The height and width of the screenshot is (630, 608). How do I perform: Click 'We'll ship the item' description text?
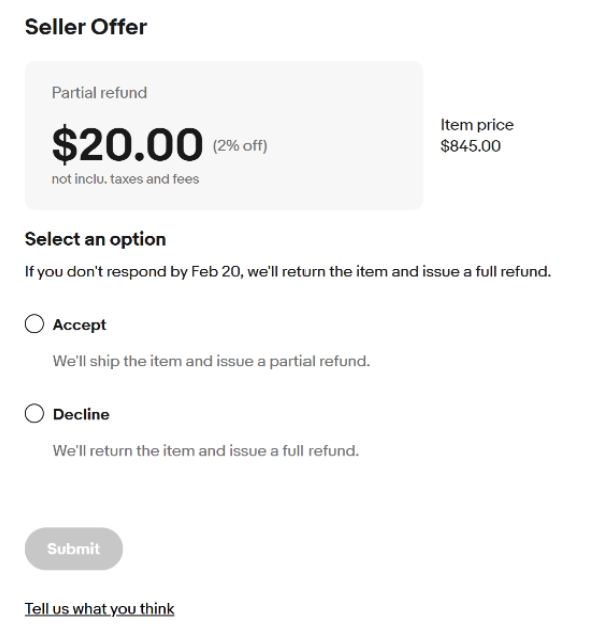coord(211,360)
